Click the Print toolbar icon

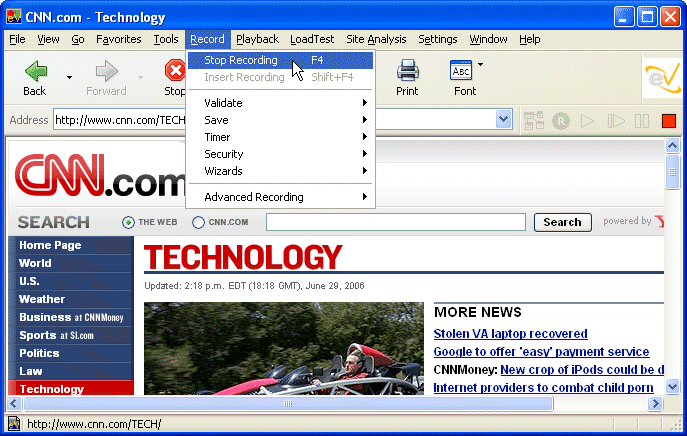[408, 70]
